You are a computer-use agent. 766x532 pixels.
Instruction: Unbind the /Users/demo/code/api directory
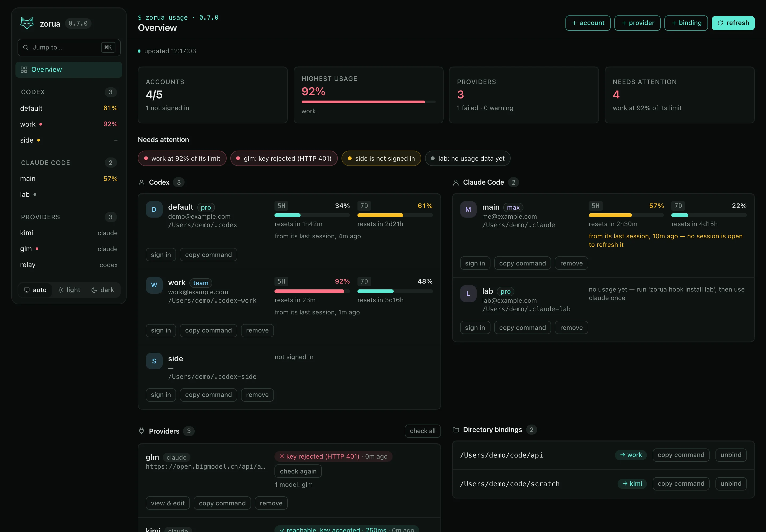click(731, 455)
